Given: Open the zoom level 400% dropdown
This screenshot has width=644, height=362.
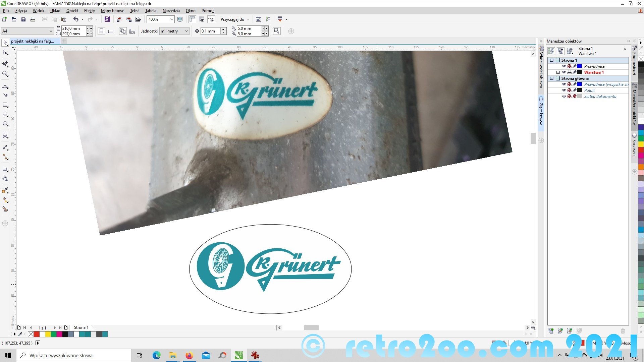Looking at the screenshot, I should (x=172, y=19).
